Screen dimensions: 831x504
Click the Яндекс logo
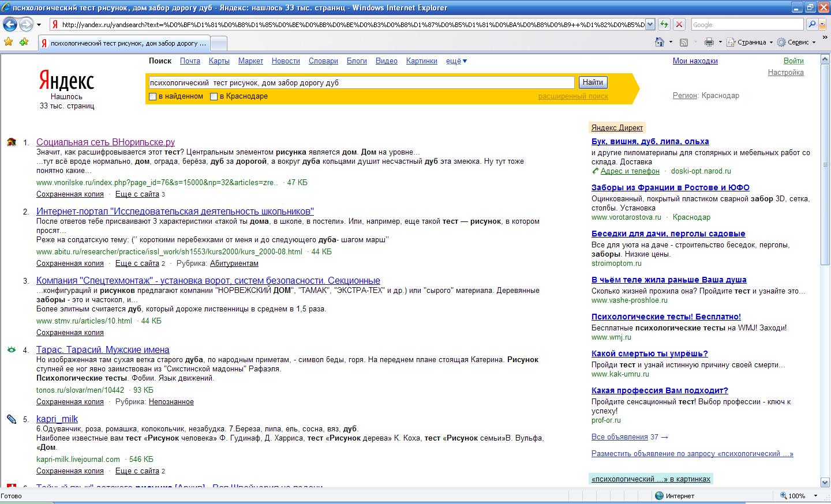pos(66,81)
